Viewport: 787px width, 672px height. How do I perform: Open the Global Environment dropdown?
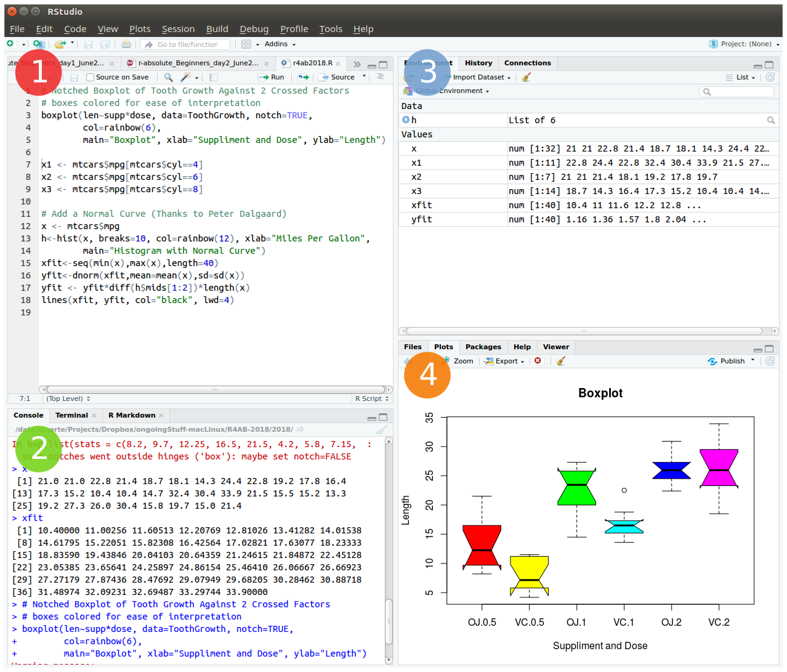tap(452, 91)
